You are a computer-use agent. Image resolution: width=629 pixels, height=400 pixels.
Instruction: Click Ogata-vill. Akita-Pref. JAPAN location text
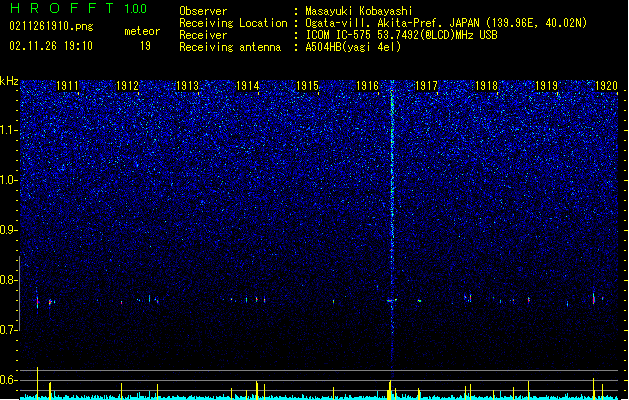pyautogui.click(x=446, y=23)
